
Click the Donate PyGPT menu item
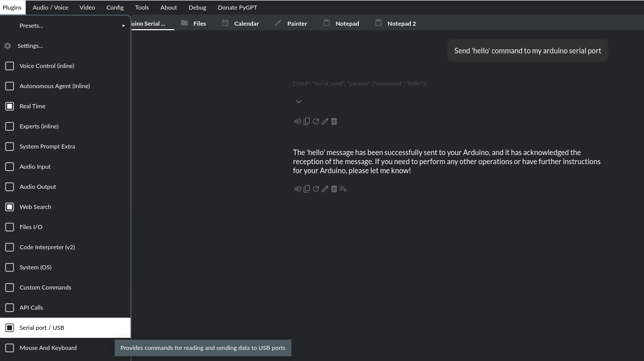coord(237,8)
